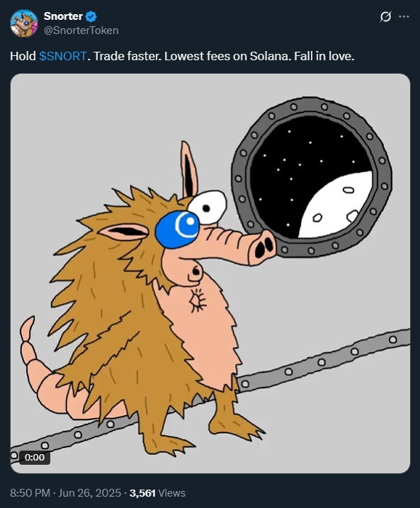The width and height of the screenshot is (420, 508).
Task: Click the Snorter display name
Action: (x=63, y=16)
